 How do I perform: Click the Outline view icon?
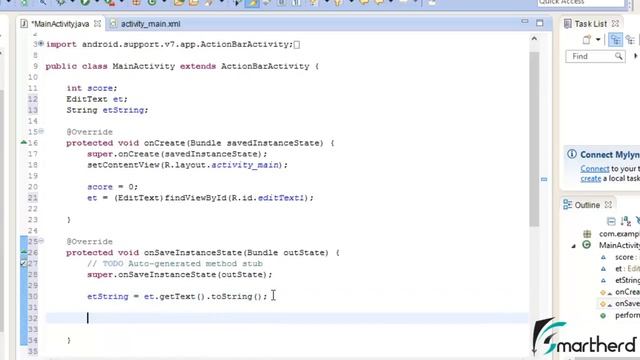coord(567,204)
